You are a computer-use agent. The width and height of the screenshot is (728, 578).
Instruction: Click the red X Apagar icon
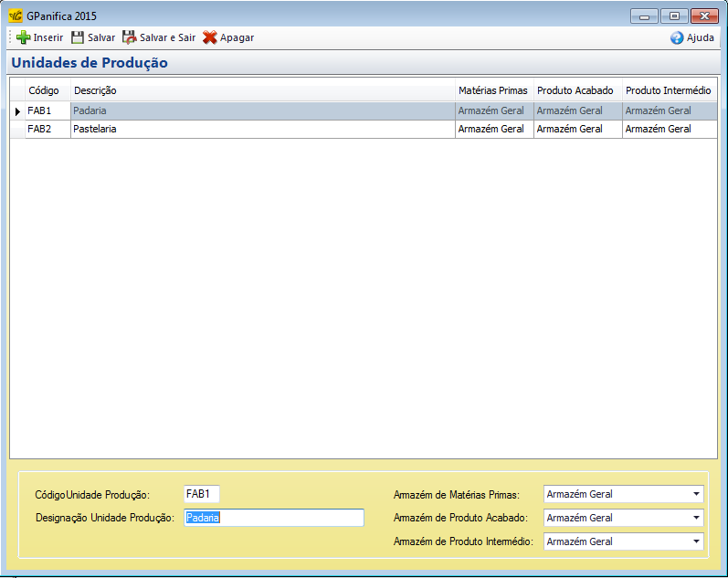pyautogui.click(x=210, y=37)
